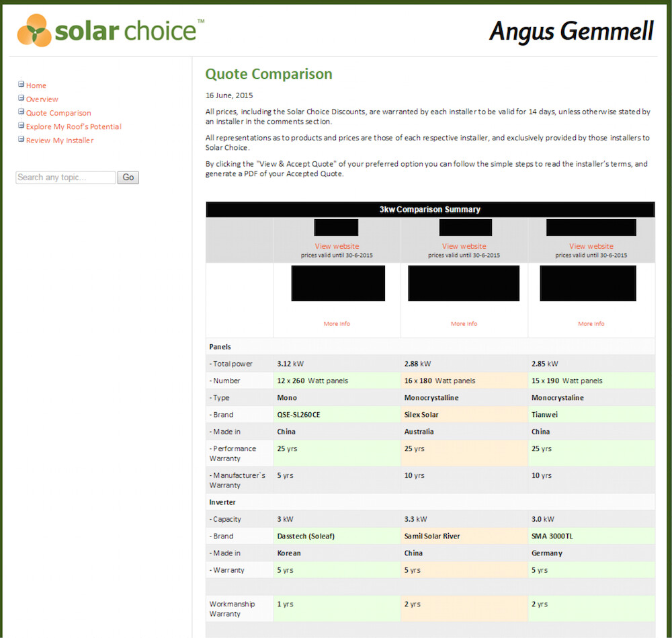Click the icon beside Overview
The height and width of the screenshot is (638, 672).
(x=21, y=97)
